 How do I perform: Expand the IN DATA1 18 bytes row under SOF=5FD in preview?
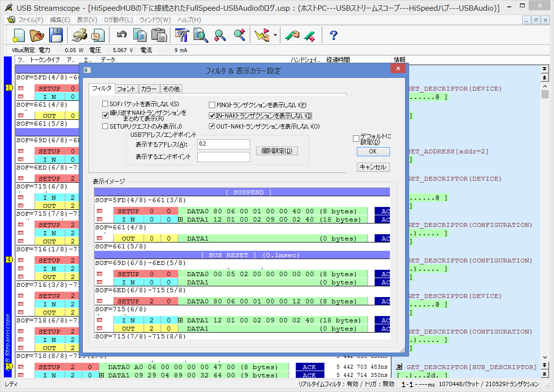(181, 220)
